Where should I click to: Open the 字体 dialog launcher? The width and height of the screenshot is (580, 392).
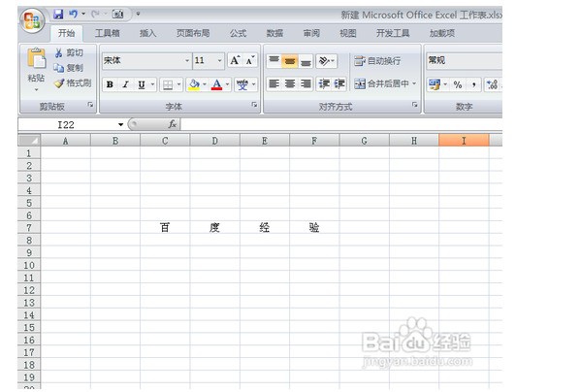coord(254,105)
